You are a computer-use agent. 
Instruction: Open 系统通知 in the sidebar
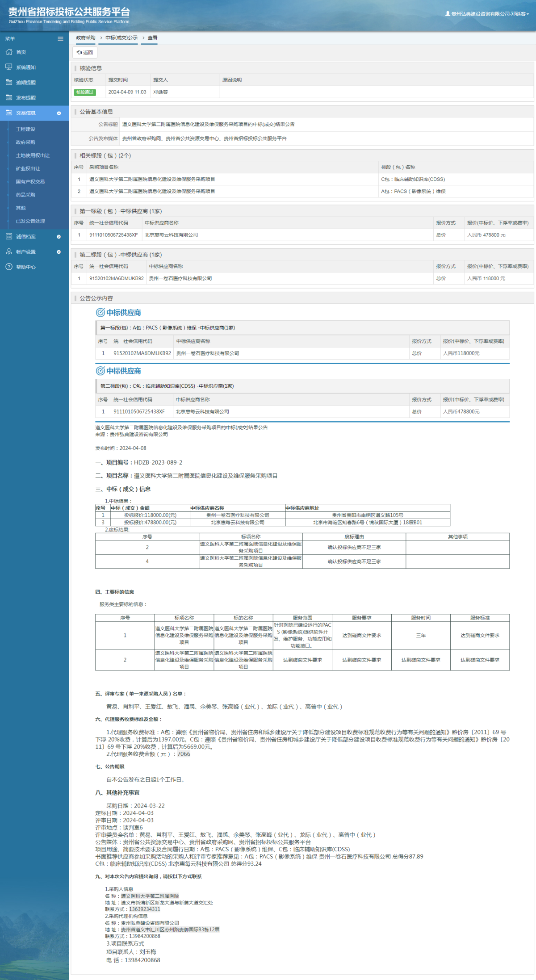coord(26,67)
